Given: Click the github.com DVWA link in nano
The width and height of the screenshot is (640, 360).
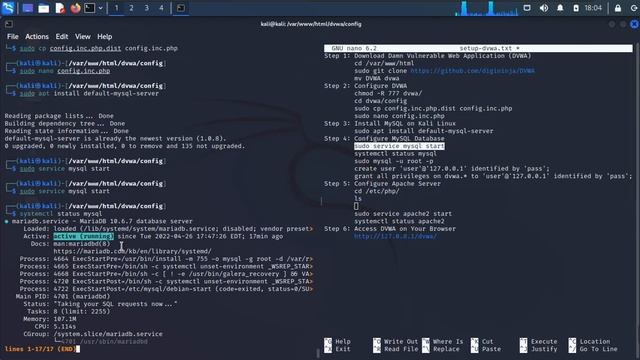Looking at the screenshot, I should tap(472, 71).
